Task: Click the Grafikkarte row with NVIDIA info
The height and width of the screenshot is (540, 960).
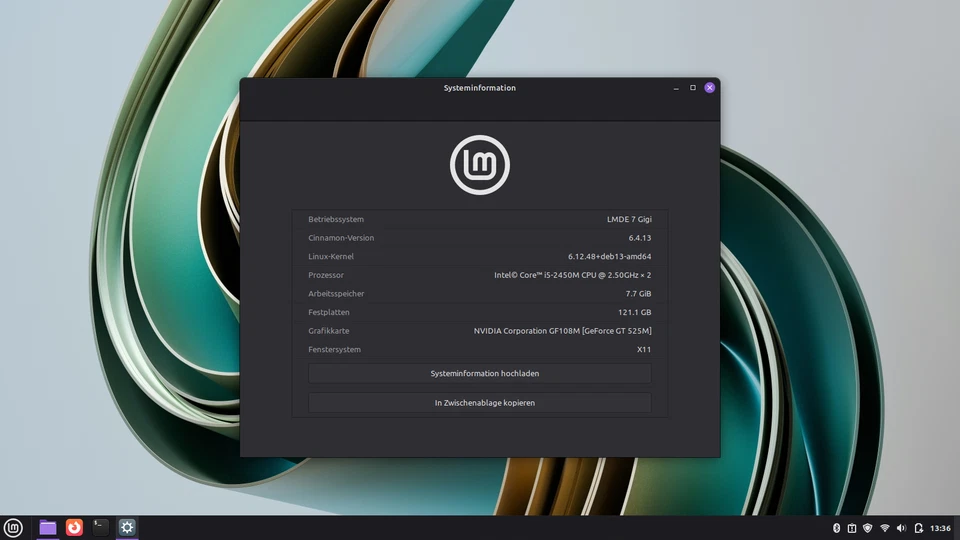Action: 479,330
